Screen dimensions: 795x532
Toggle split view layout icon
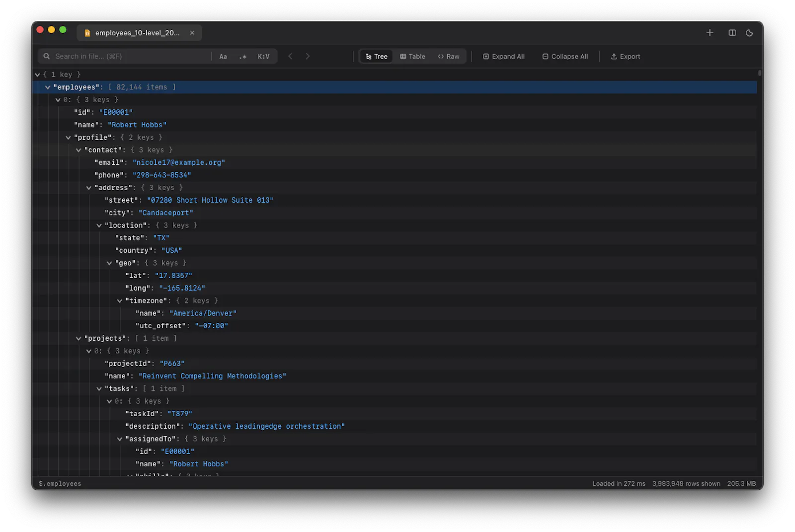point(732,33)
